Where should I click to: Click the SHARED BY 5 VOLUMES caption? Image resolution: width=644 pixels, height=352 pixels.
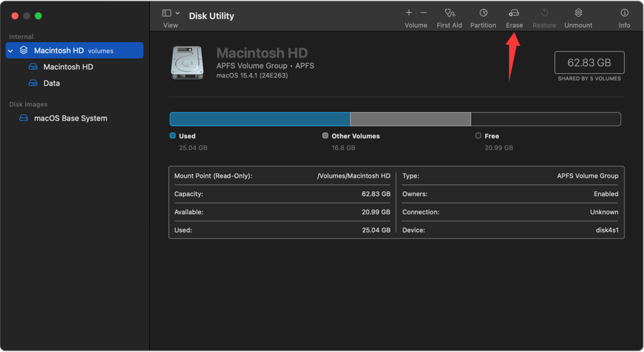pyautogui.click(x=589, y=79)
